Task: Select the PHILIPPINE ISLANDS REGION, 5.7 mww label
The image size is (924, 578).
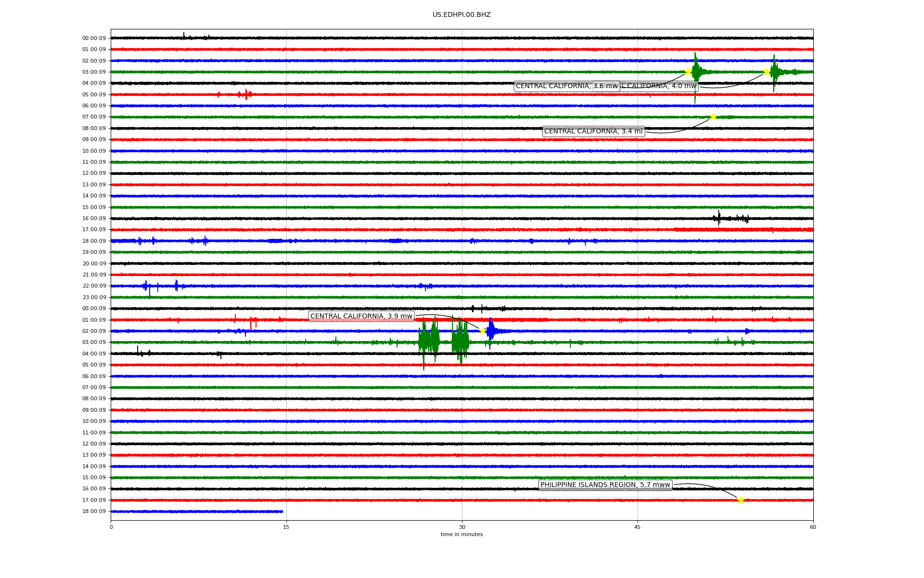Action: point(605,485)
